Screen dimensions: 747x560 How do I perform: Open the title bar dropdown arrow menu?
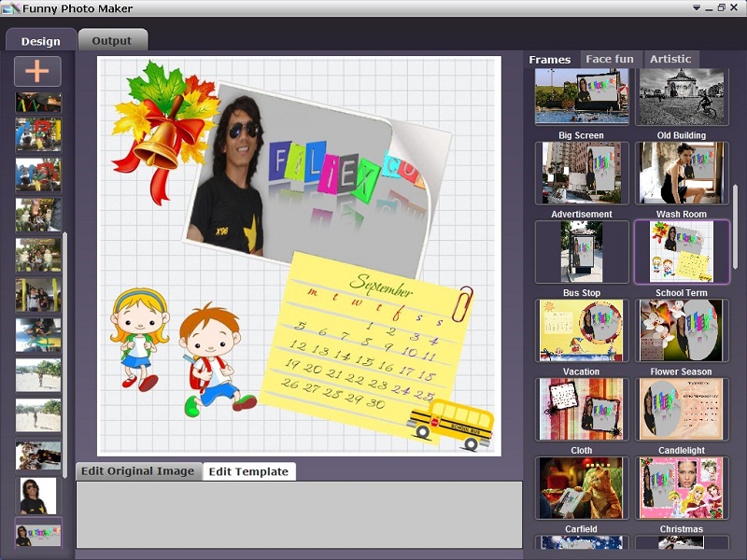pos(696,7)
